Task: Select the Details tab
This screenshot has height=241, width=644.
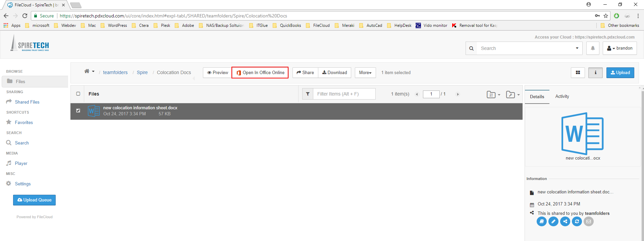Action: [x=537, y=97]
